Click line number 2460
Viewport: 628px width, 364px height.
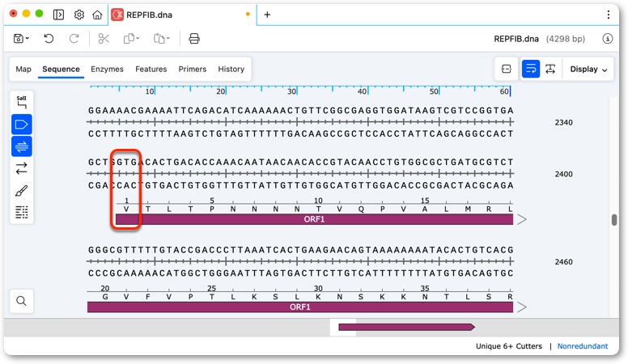(x=563, y=262)
